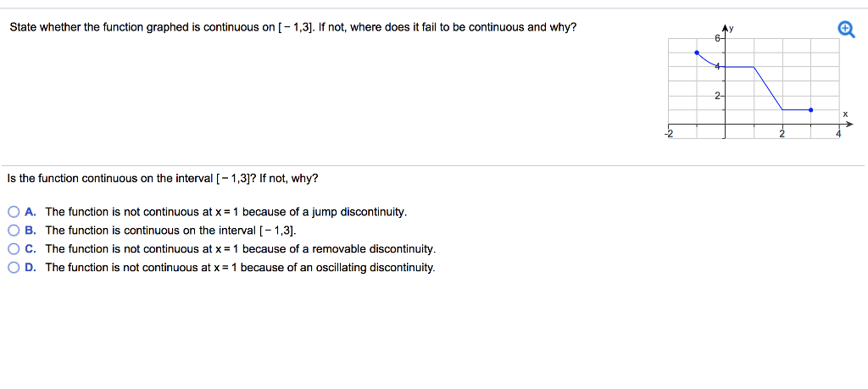Click the -2 tick label on the x-axis
Image resolution: width=868 pixels, height=389 pixels.
(x=668, y=134)
